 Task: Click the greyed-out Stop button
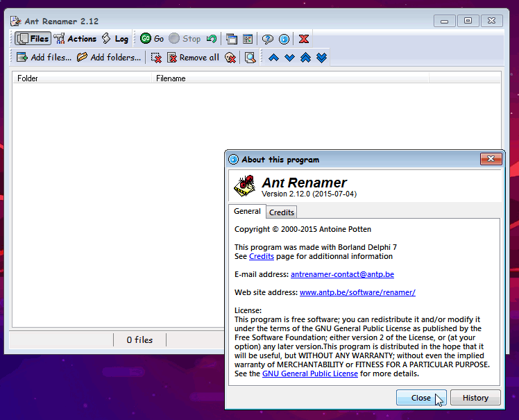[185, 39]
